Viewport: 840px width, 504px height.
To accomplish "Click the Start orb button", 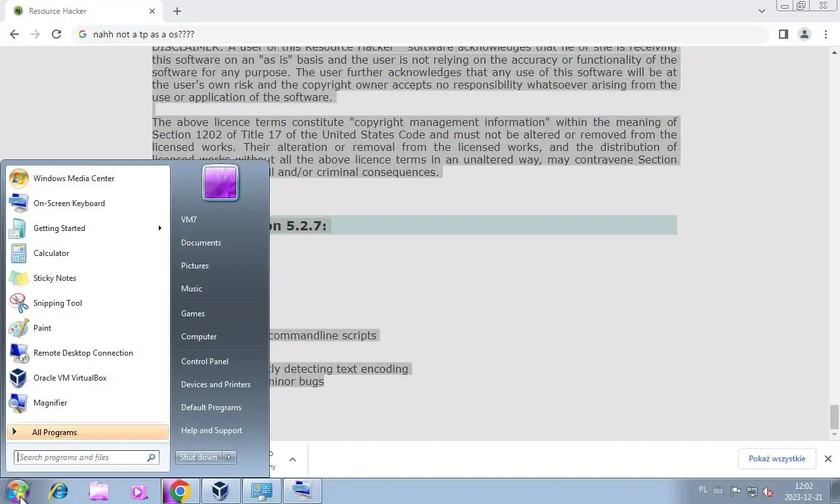I will coord(18,491).
